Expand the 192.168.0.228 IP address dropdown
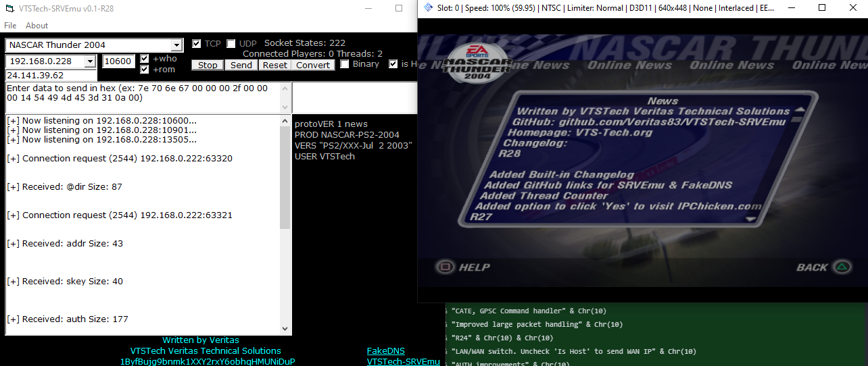Viewport: 868px width, 366px height. click(x=91, y=61)
